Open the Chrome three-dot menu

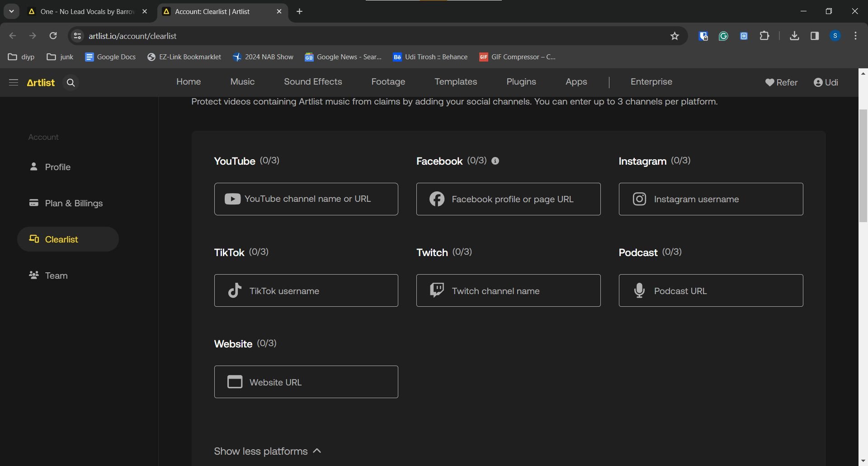click(855, 36)
